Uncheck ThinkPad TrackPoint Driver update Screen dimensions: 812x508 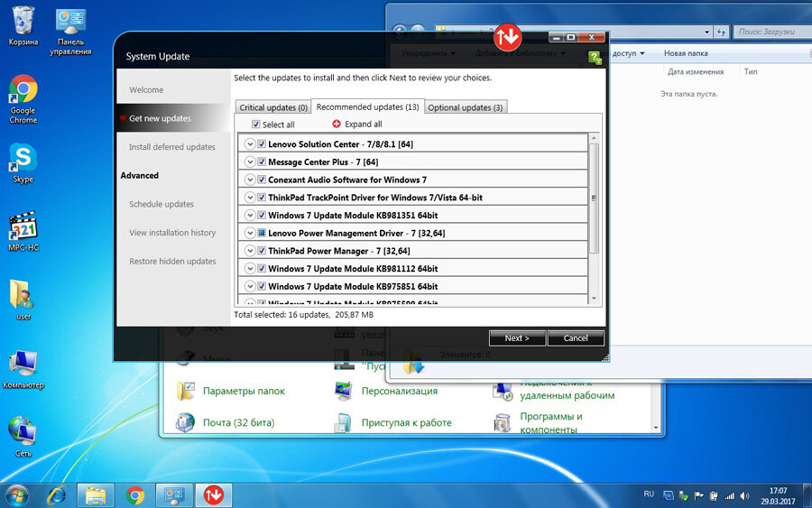[262, 198]
